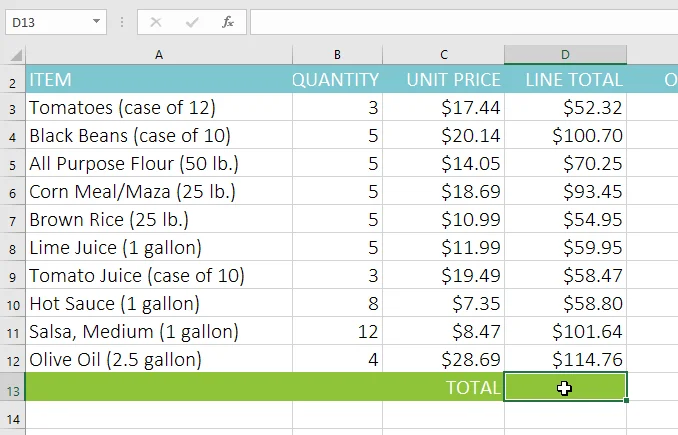
Task: Click the $10.99 unit price cell
Action: coord(443,219)
